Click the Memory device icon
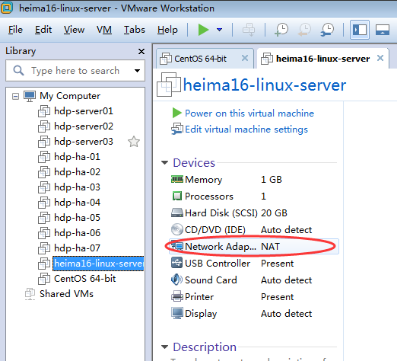398x362 pixels. 177,179
